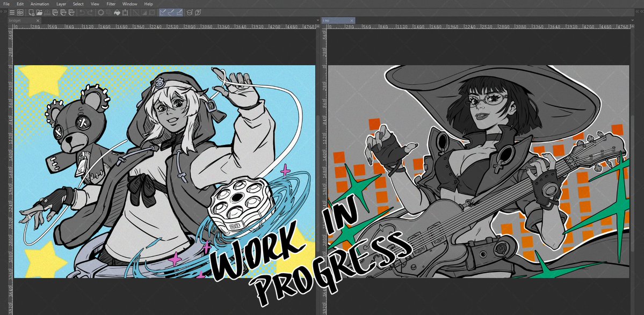Click the Redo arrow icon

point(90,13)
